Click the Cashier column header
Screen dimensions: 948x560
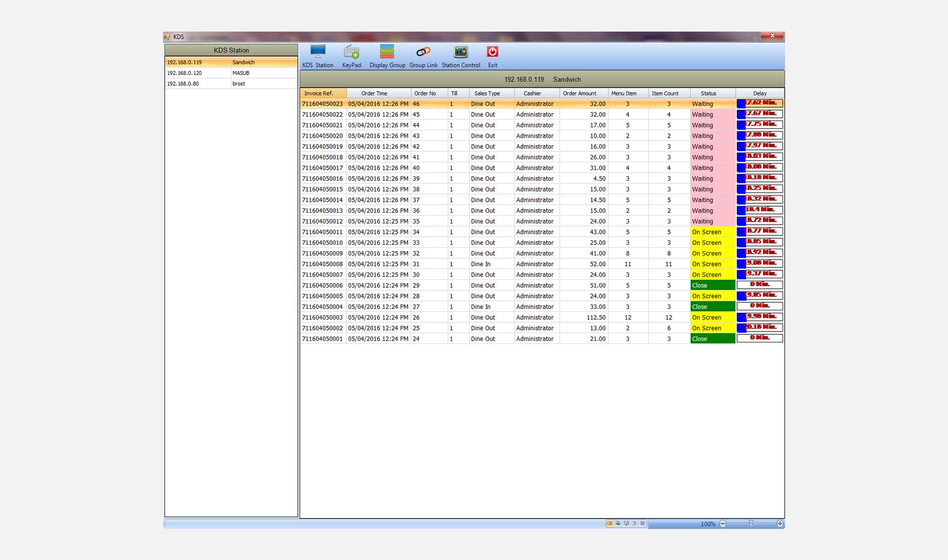537,93
